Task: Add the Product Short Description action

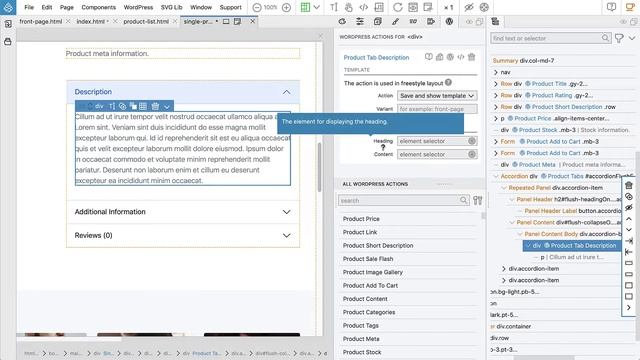Action: click(x=378, y=246)
